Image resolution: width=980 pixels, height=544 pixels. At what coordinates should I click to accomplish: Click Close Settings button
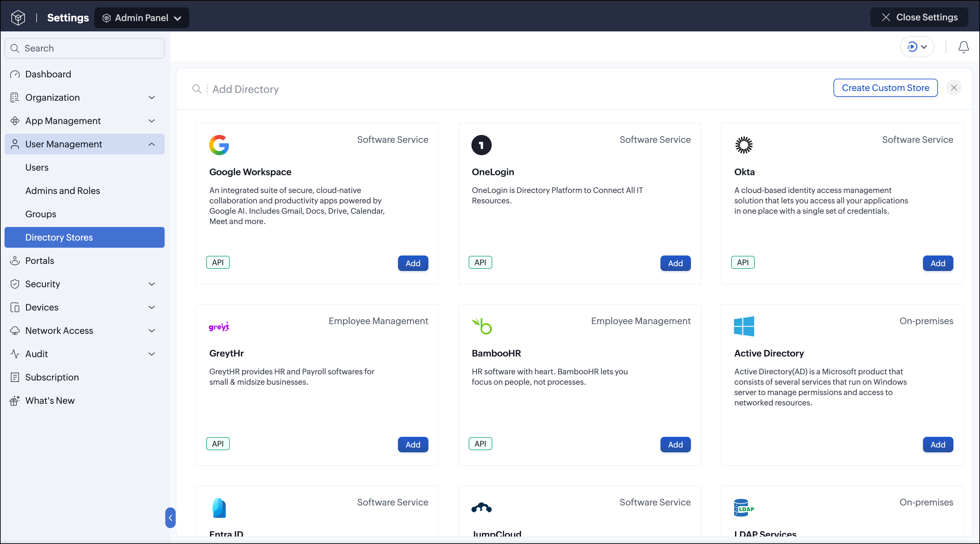point(919,17)
